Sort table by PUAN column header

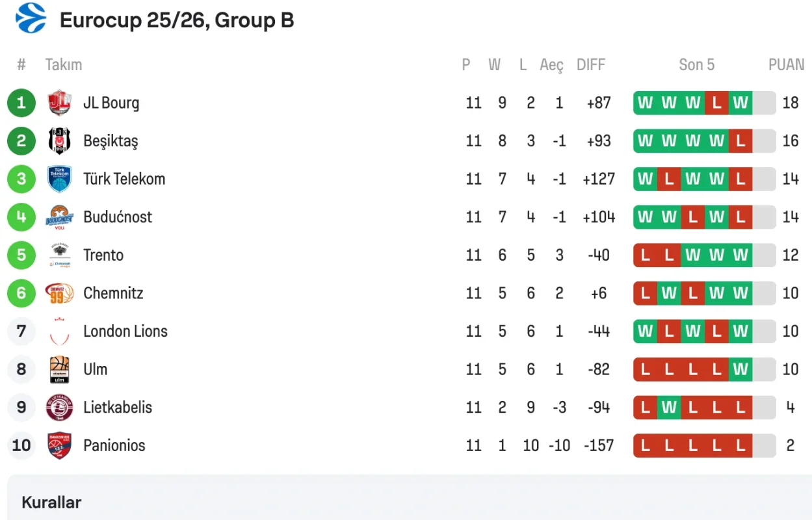786,64
